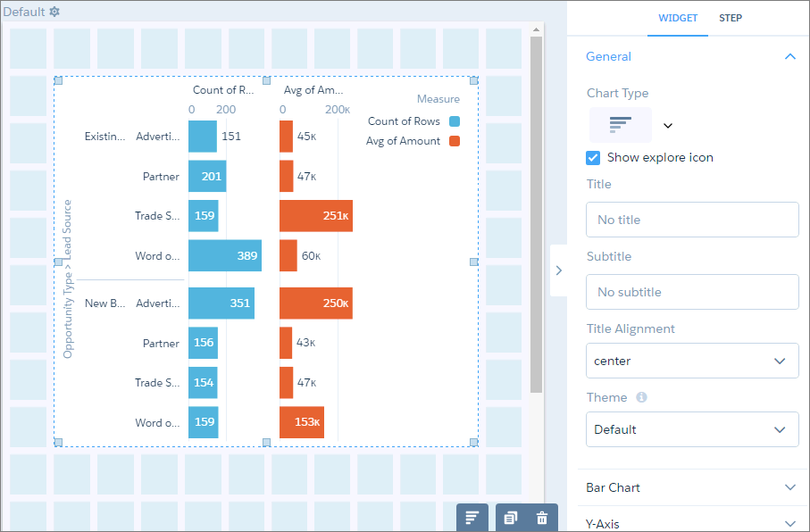Screen dimensions: 810x532
Task: Switch to the STEP tab
Action: point(731,18)
